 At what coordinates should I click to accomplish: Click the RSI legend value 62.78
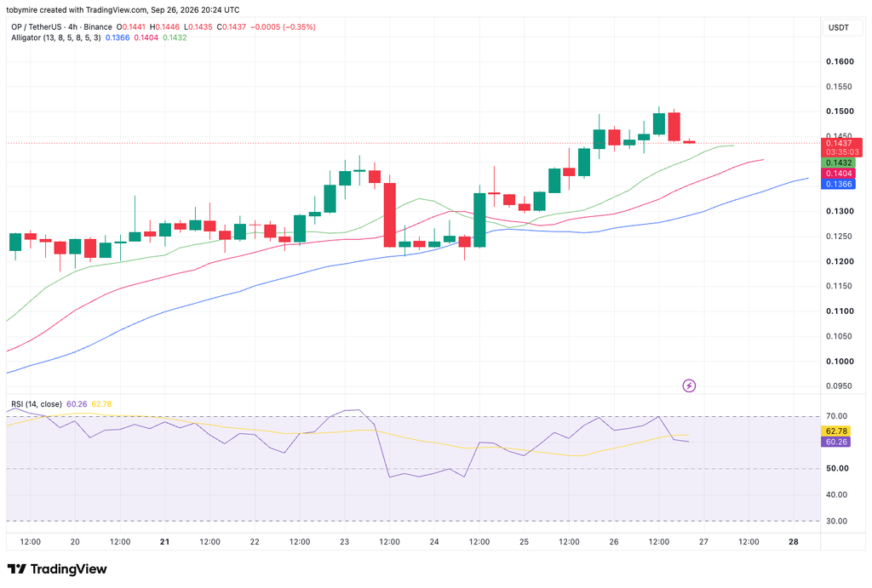[102, 404]
